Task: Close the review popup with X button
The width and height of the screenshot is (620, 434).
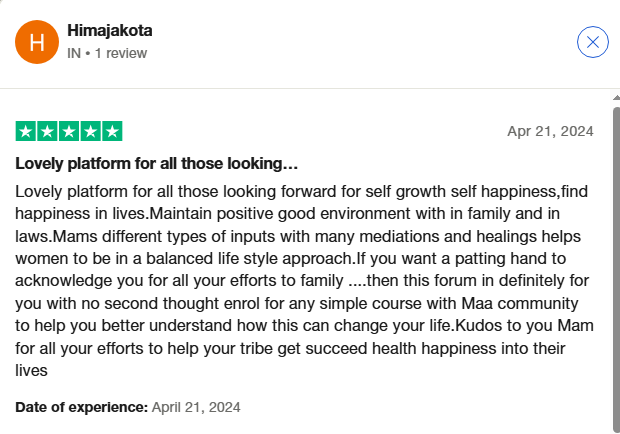Action: coord(593,41)
